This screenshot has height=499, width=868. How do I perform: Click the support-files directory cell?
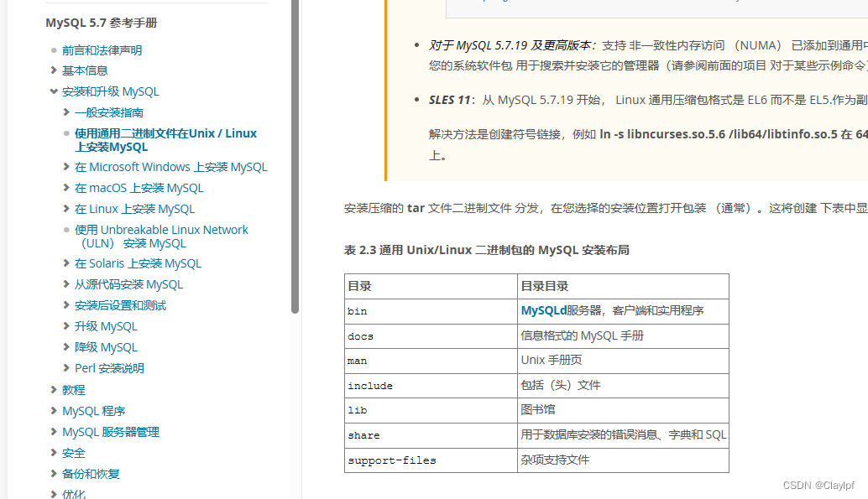click(431, 460)
